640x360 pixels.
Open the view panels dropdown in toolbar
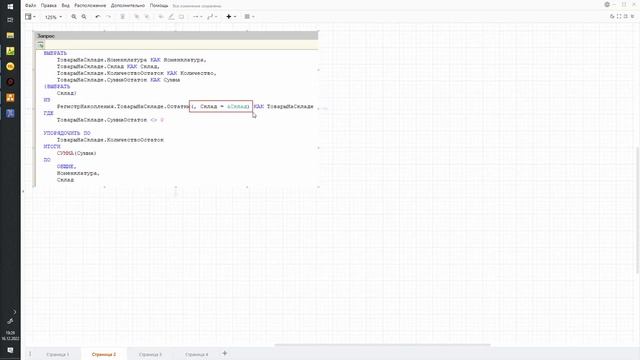tap(30, 17)
